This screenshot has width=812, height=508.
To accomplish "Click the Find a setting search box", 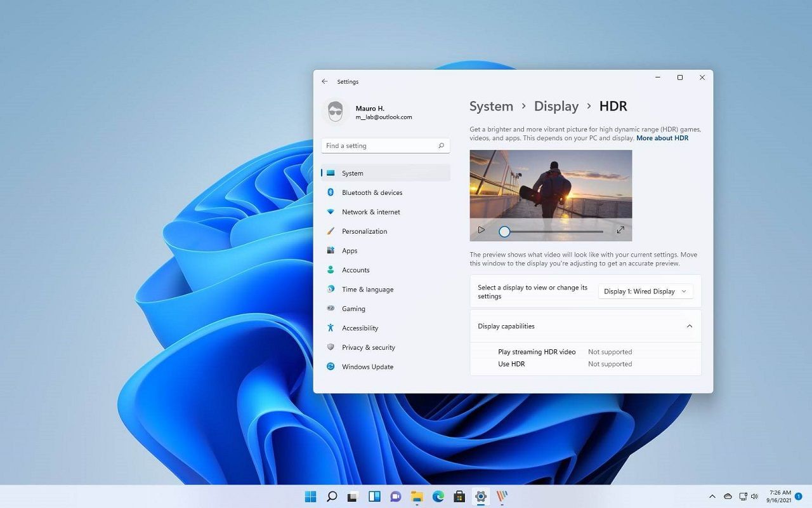I will tap(381, 146).
